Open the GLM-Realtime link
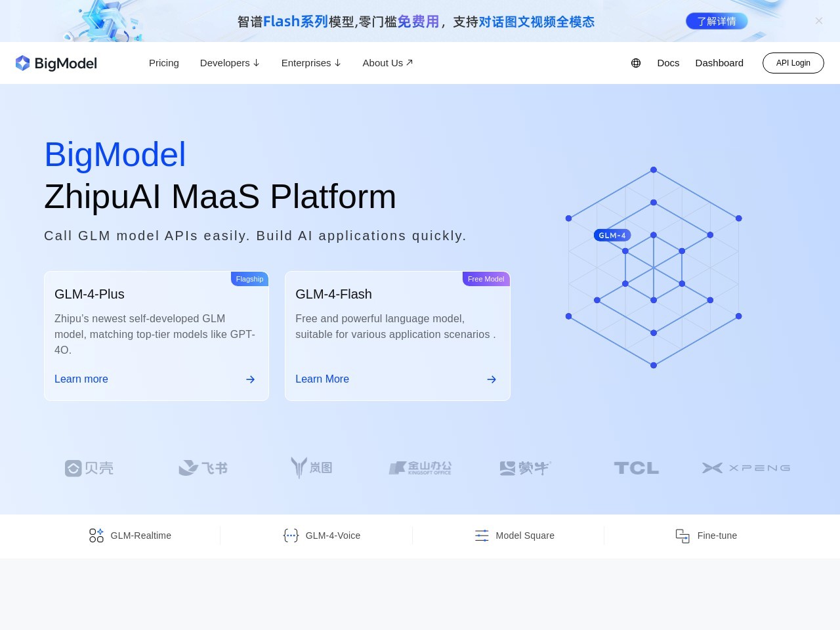The width and height of the screenshot is (840, 630). tap(141, 535)
